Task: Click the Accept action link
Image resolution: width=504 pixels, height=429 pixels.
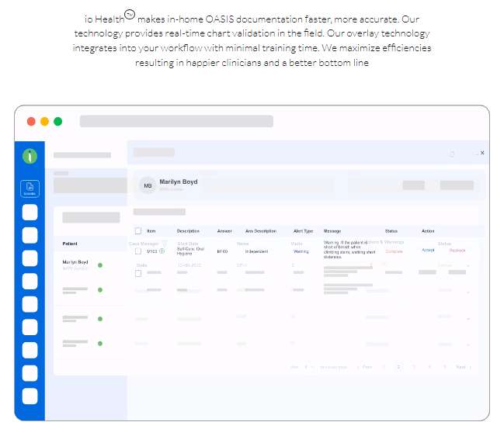Action: pyautogui.click(x=428, y=250)
